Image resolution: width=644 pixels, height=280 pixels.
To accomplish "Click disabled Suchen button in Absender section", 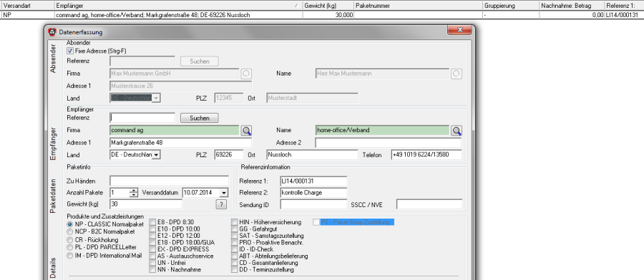I will 199,61.
